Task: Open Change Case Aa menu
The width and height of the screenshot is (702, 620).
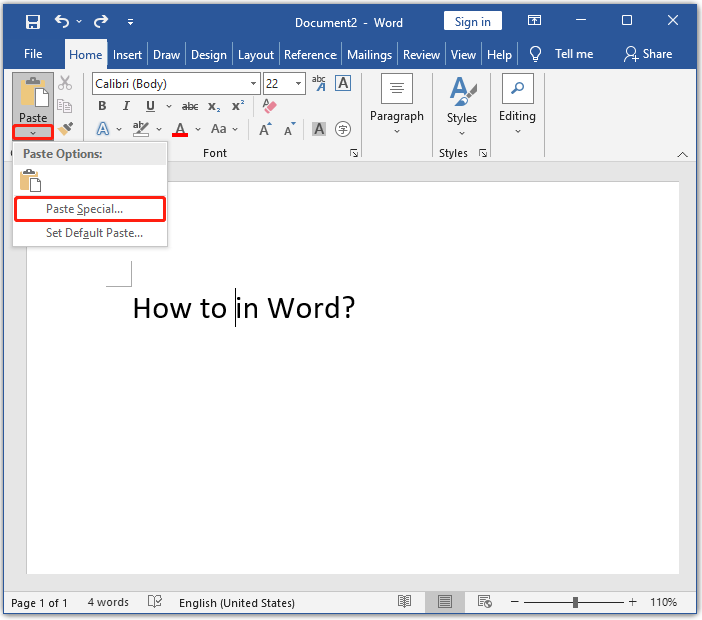Action: 224,129
